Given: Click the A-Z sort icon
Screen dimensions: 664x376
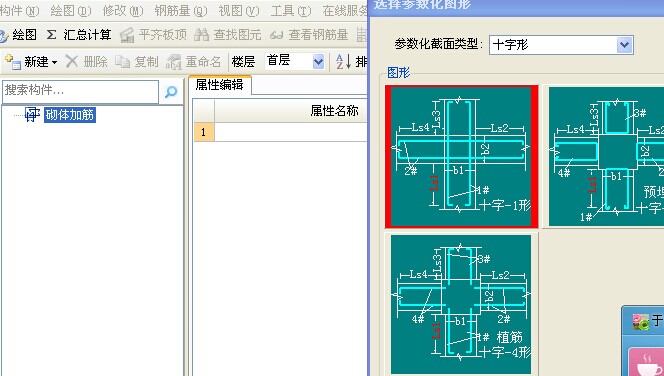Looking at the screenshot, I should point(343,61).
